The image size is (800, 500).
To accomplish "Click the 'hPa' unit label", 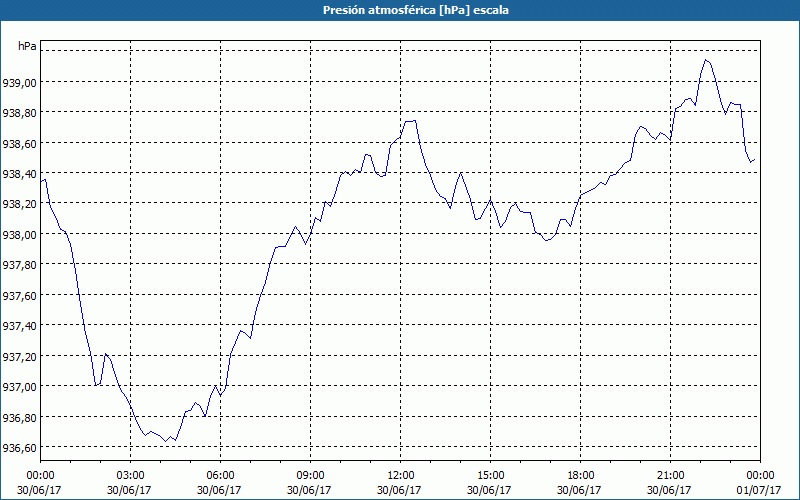I will click(x=27, y=46).
